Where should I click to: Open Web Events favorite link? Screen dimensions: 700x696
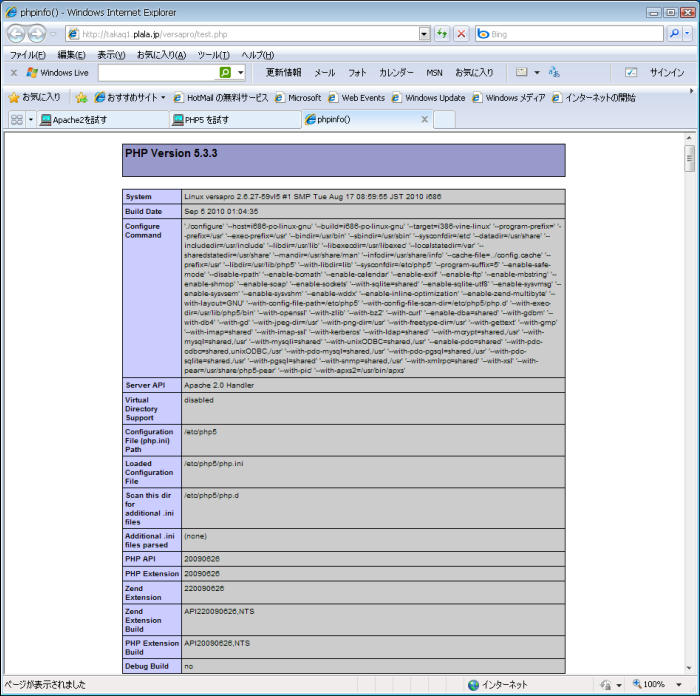coord(356,97)
